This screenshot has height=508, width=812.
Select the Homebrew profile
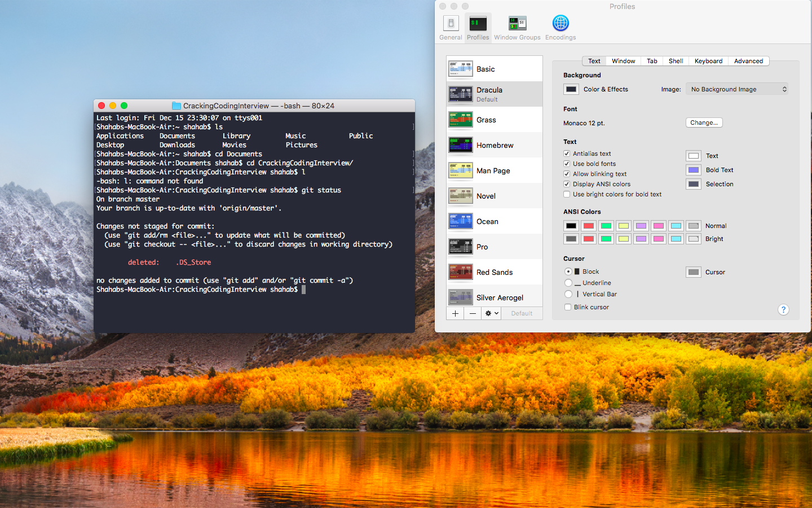point(495,145)
